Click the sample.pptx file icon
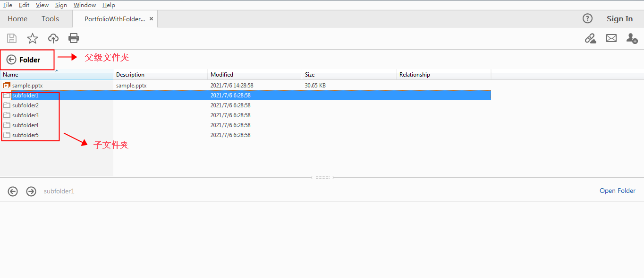The image size is (644, 278). [x=7, y=86]
